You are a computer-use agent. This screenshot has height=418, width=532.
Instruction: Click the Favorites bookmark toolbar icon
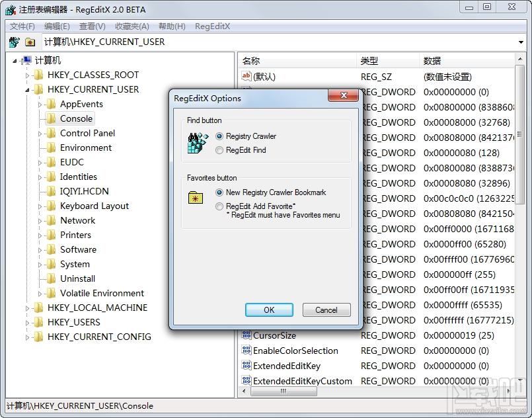click(30, 41)
